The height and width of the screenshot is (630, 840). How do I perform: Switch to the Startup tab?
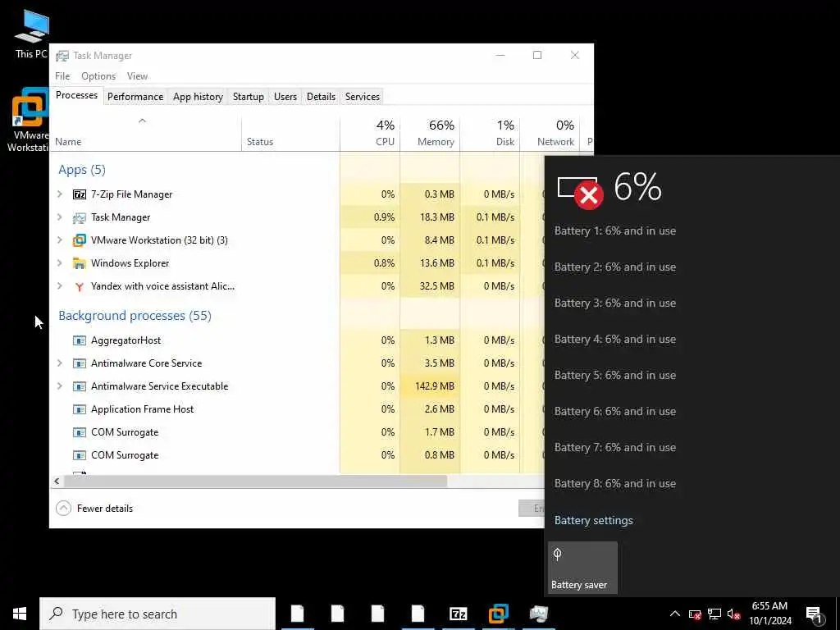click(x=248, y=97)
